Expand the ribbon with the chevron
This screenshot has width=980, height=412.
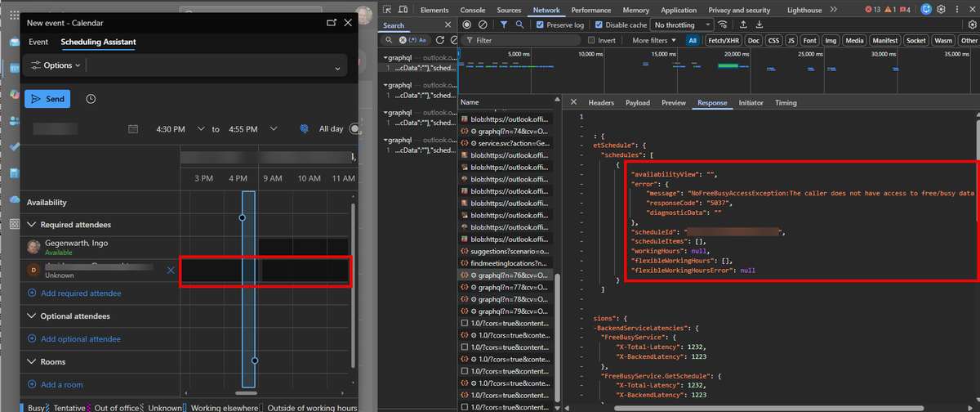[337, 69]
